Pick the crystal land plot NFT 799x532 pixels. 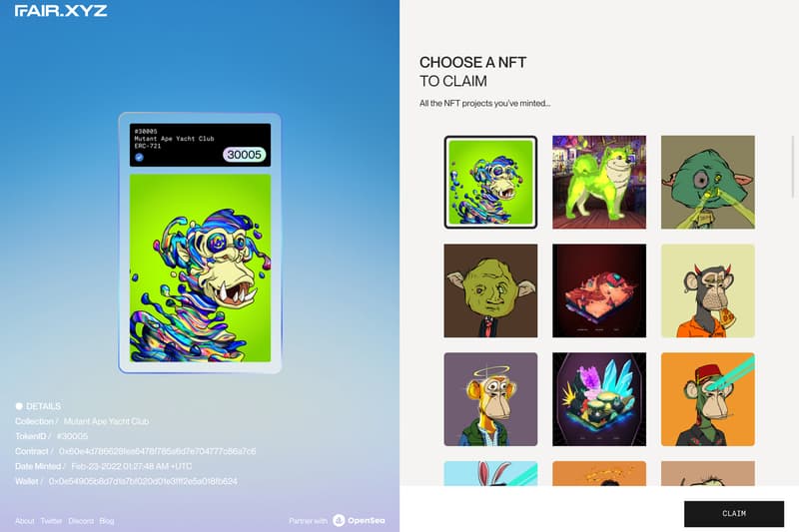(599, 399)
